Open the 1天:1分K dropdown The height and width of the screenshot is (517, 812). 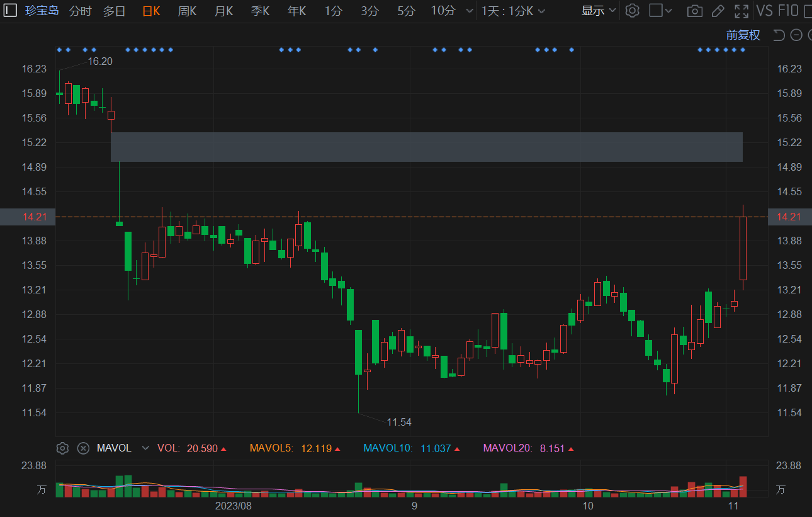513,11
